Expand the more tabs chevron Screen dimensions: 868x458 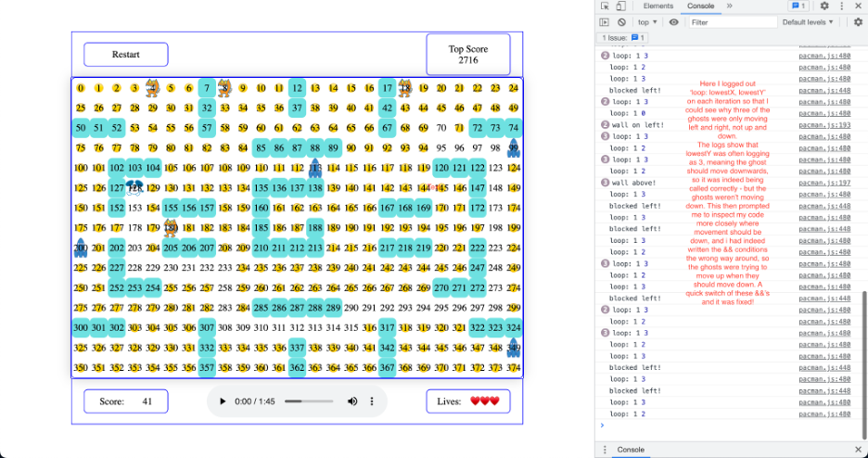730,6
